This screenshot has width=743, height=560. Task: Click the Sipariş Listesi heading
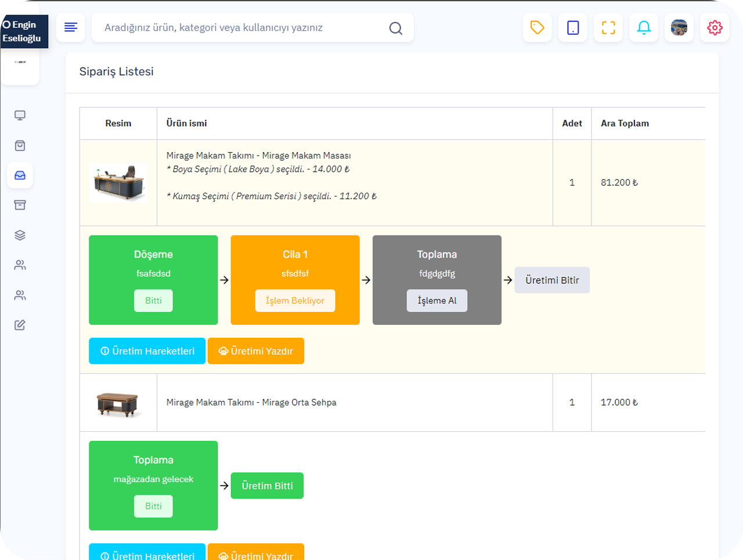116,71
